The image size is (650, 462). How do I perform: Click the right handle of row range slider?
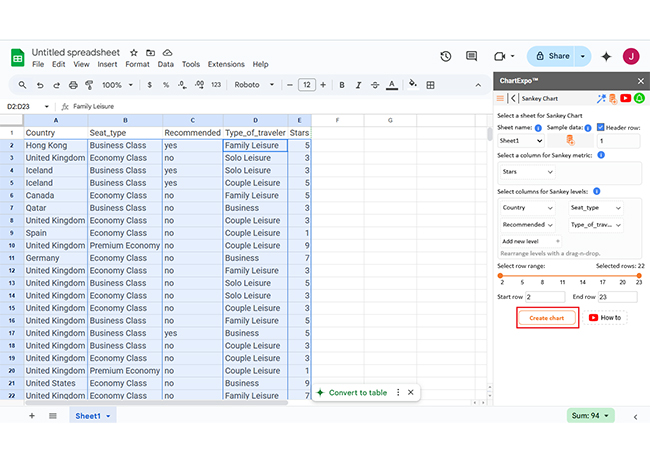tap(639, 275)
